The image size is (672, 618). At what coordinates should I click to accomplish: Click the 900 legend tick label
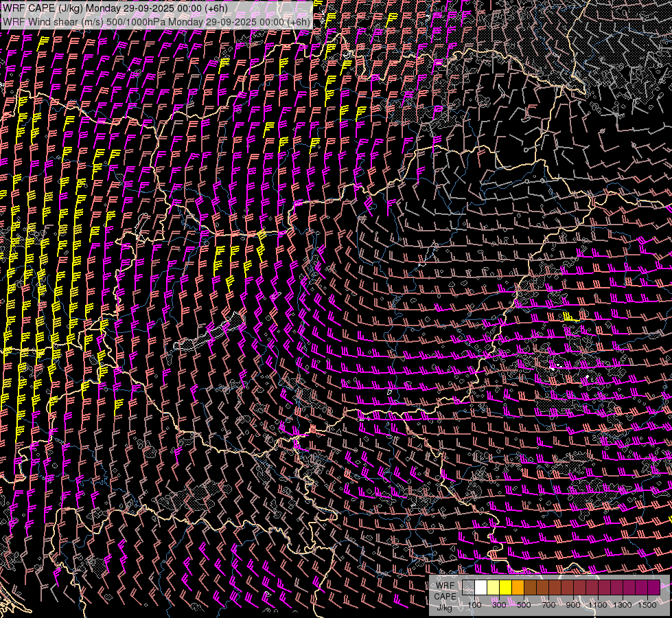(x=573, y=605)
